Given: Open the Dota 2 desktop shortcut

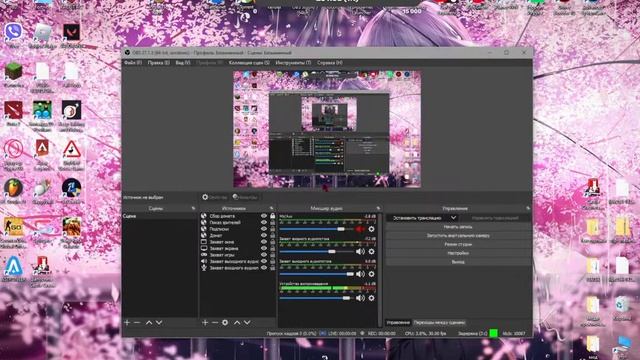Looking at the screenshot, I should [13, 110].
